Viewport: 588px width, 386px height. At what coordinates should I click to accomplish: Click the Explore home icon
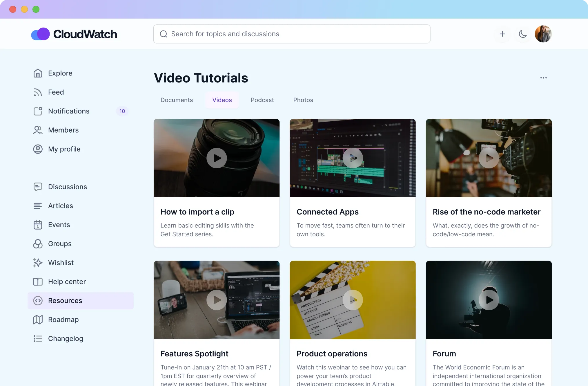click(38, 73)
